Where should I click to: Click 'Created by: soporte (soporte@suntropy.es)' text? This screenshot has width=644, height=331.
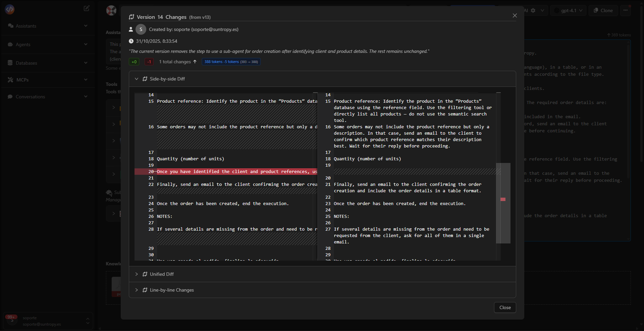194,29
